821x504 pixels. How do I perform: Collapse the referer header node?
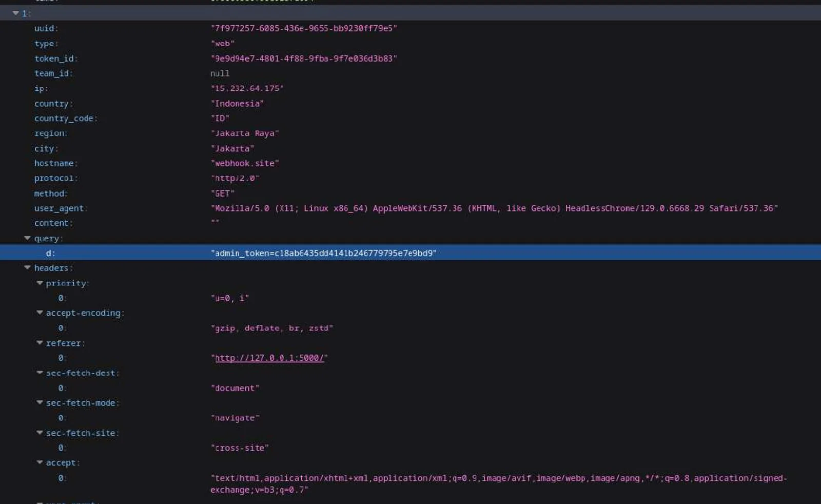pos(40,343)
